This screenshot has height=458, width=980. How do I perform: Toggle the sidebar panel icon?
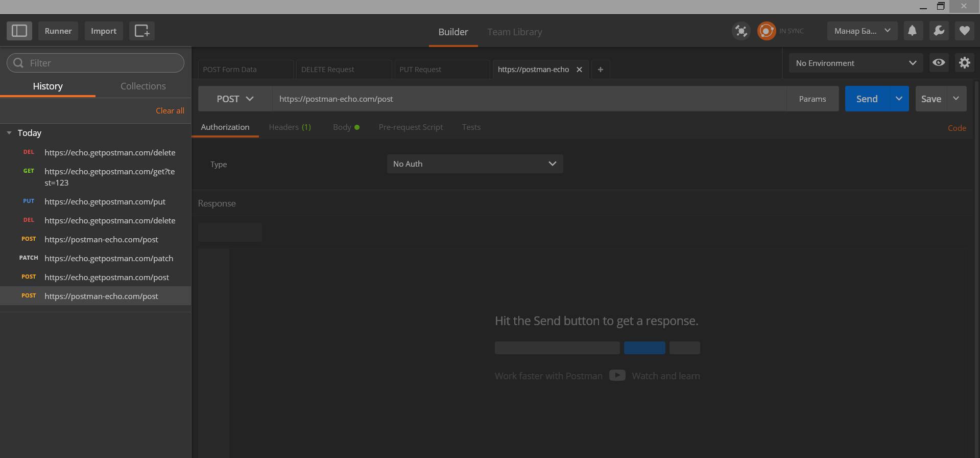point(19,31)
